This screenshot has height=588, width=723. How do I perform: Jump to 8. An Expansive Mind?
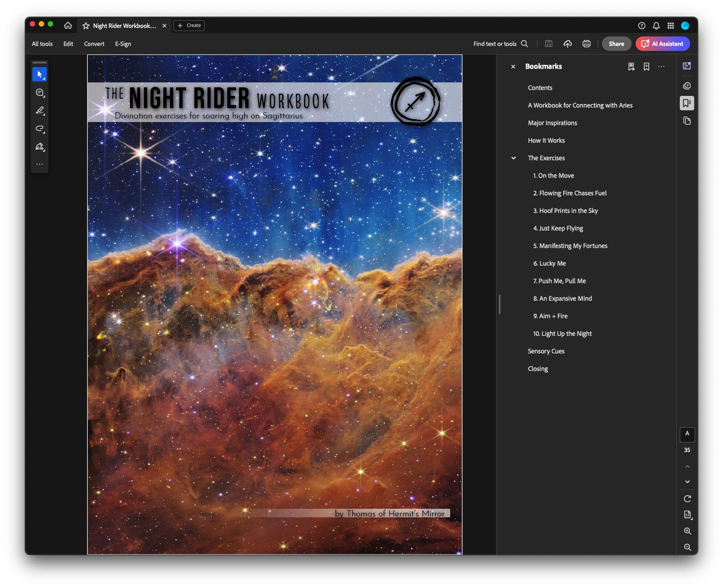pyautogui.click(x=563, y=299)
